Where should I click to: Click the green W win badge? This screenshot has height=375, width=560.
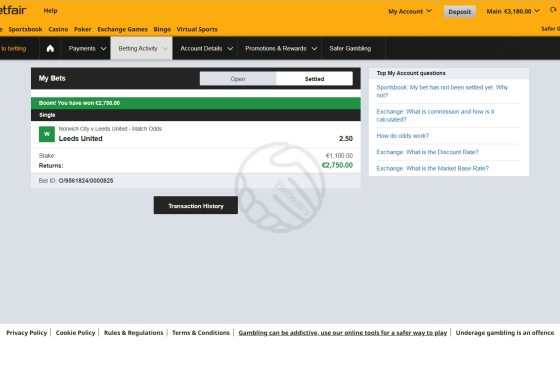coord(47,134)
